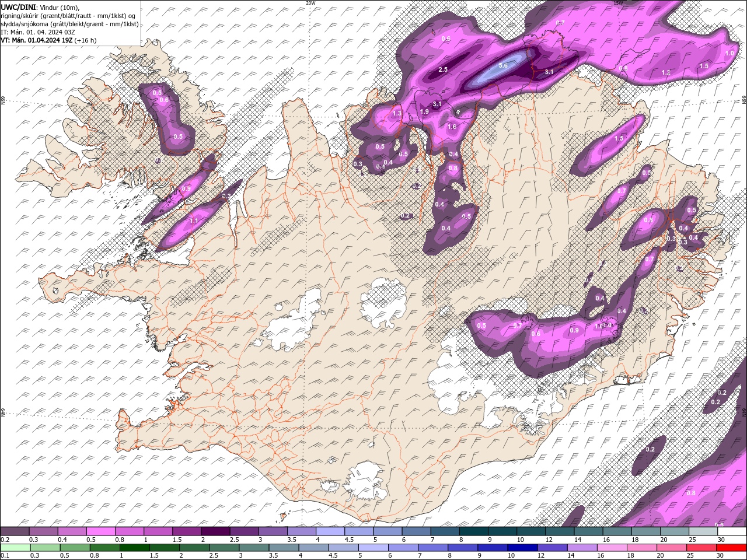747x560 pixels.
Task: Click the 2.5 value on the northern snow band
Action: (x=443, y=69)
